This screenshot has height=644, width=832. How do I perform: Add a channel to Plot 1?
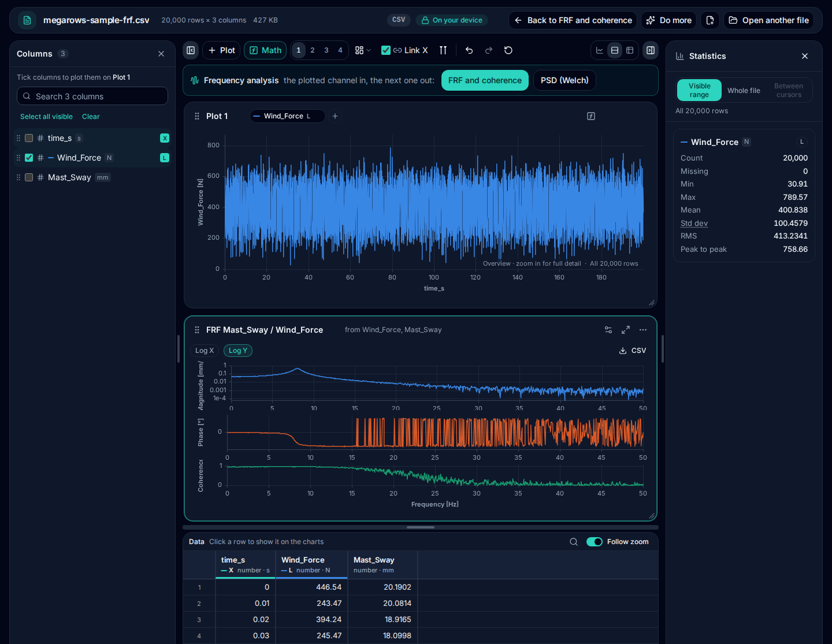[335, 116]
